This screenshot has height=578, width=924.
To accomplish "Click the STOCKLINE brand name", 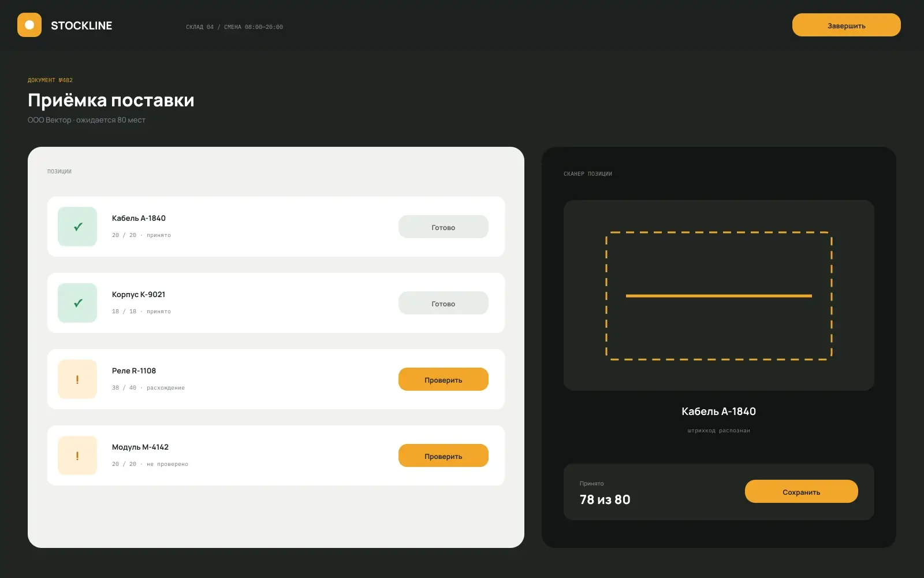I will 81,25.
